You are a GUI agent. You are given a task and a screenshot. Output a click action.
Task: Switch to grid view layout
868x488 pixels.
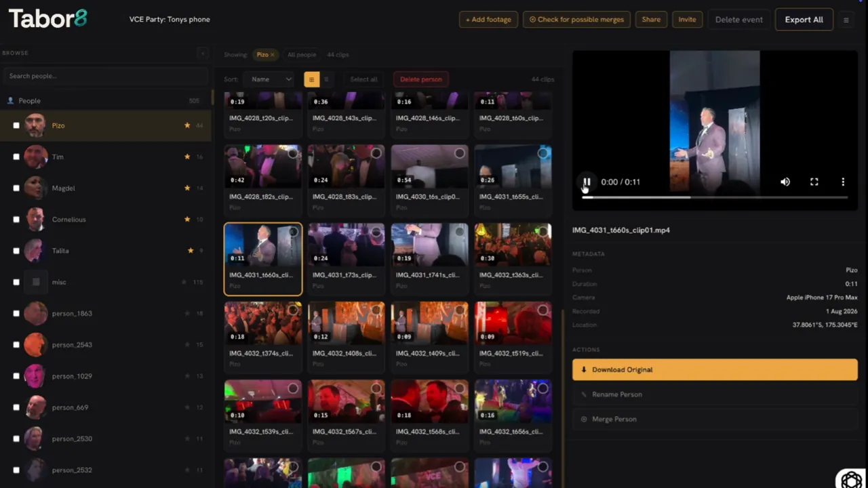(x=311, y=79)
